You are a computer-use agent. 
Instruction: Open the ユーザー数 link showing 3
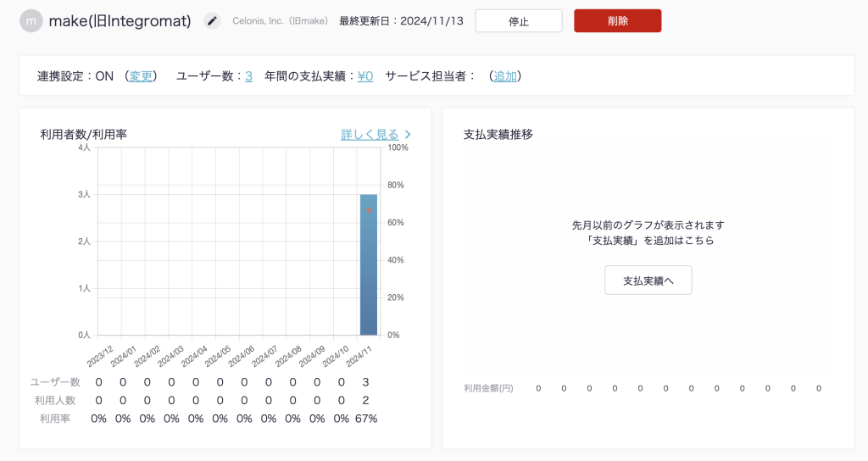click(x=248, y=76)
